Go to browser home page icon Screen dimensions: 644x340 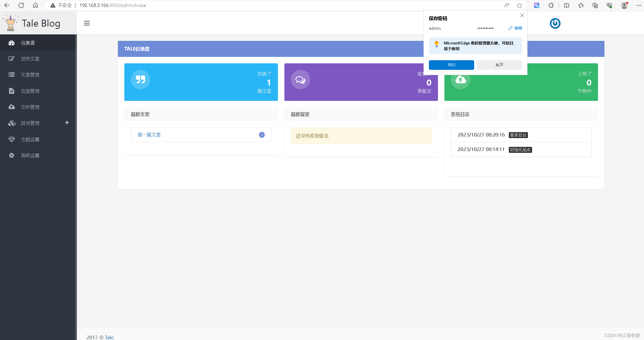point(35,5)
